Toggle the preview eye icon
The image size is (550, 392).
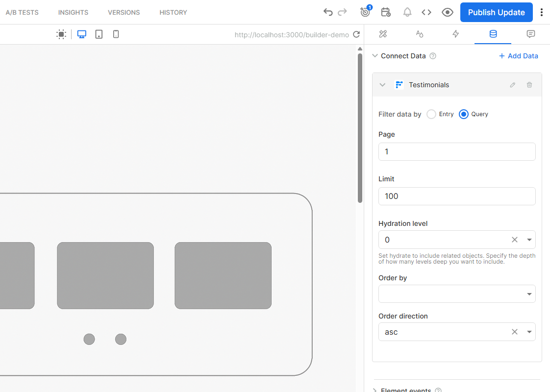(x=447, y=12)
